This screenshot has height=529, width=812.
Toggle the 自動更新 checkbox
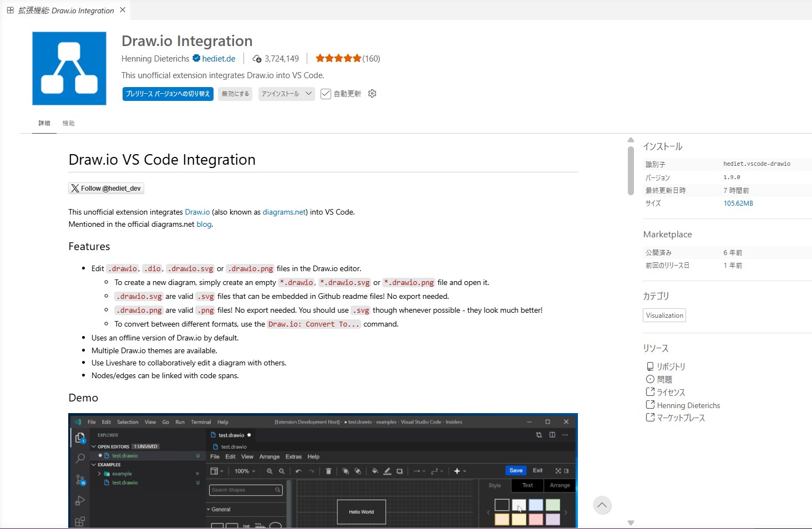326,94
